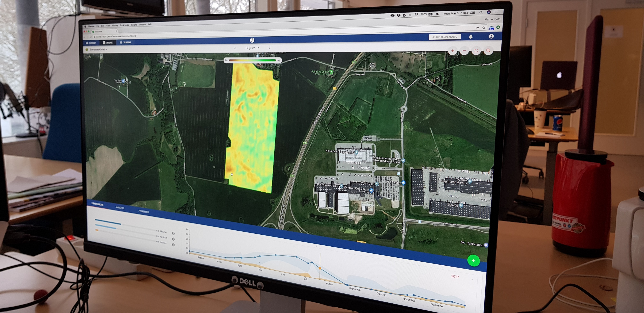644x313 pixels.
Task: Toggle fullscreen map view
Action: [x=476, y=51]
